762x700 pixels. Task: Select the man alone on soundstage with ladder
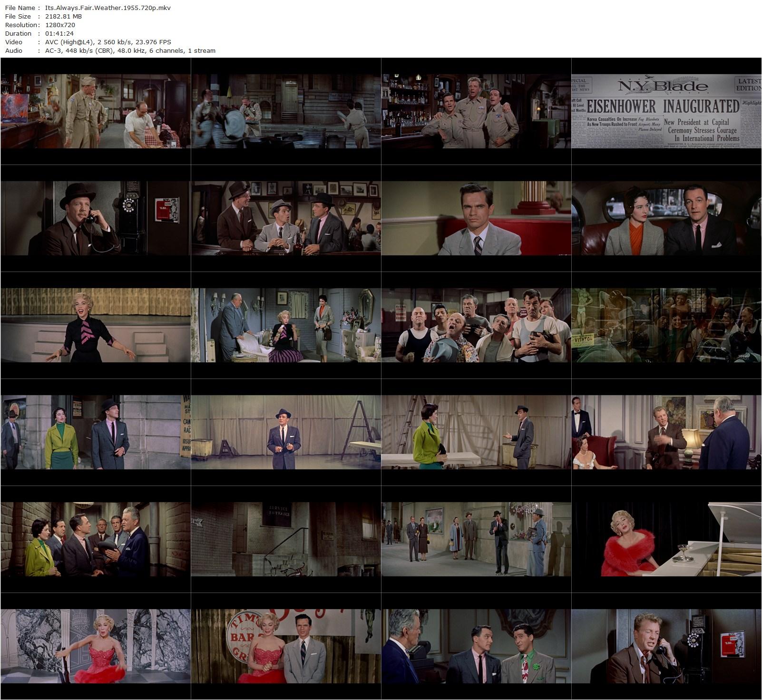click(286, 432)
